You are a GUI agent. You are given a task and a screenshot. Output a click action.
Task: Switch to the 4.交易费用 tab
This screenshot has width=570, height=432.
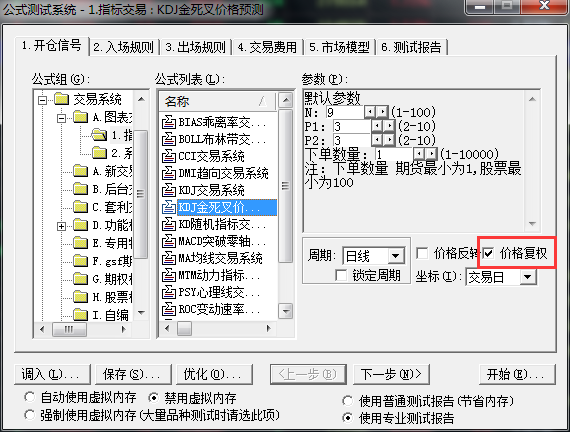coord(267,47)
